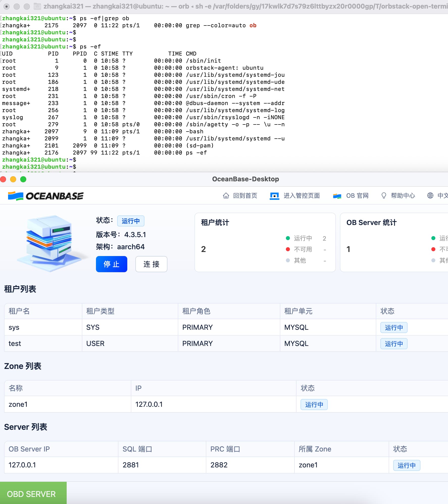The width and height of the screenshot is (448, 504).
Task: Click terminal row with '/sbin/init'
Action: click(112, 61)
